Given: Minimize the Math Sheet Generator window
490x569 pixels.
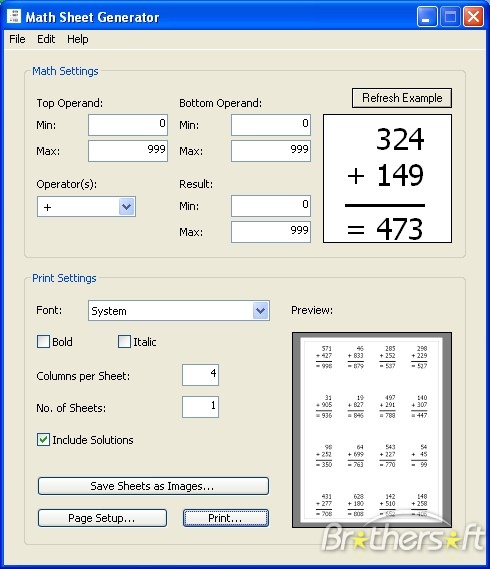Looking at the screenshot, I should [x=427, y=17].
